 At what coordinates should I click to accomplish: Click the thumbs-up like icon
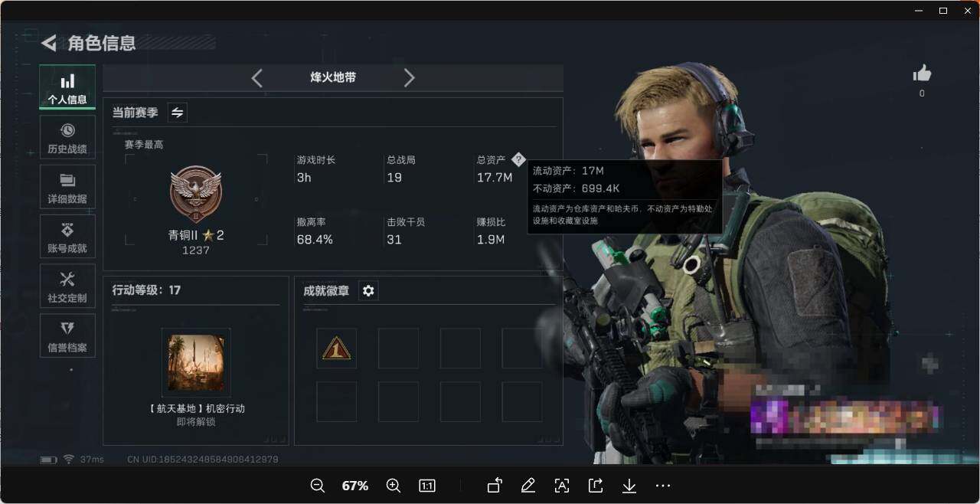pos(922,73)
